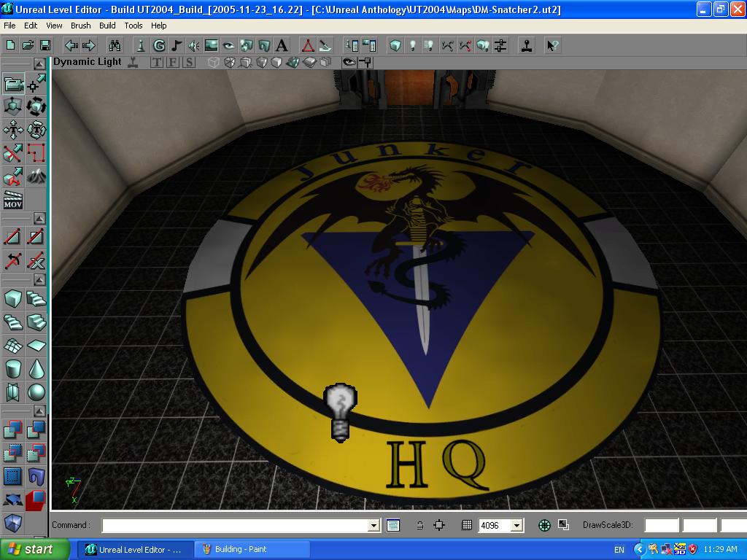Select the Cylinder brush builder
Image resolution: width=747 pixels, height=560 pixels.
click(13, 369)
